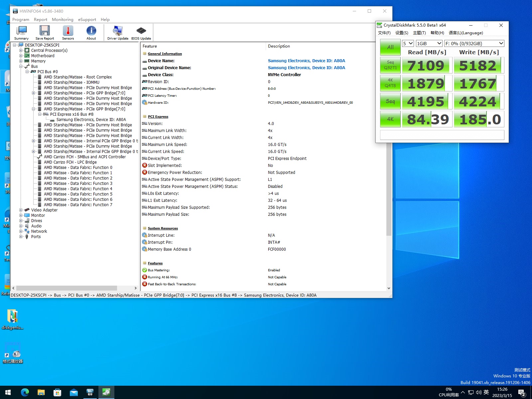The width and height of the screenshot is (532, 399).
Task: Expand the Motherboard tree node
Action: [x=21, y=56]
